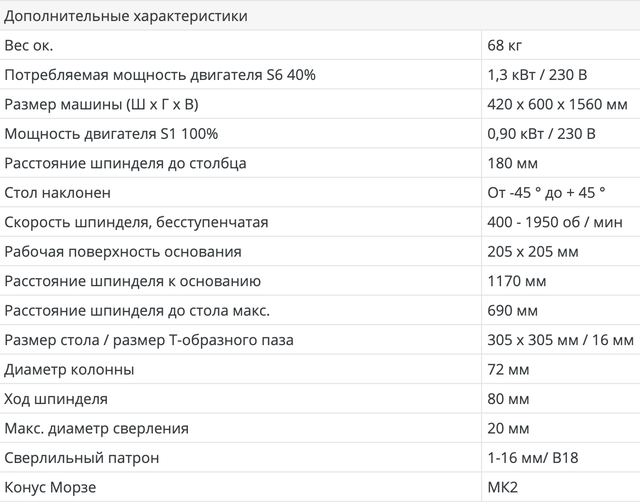Select the "305 x 305 мм / 16 мм" value
The image size is (640, 504).
pyautogui.click(x=558, y=340)
